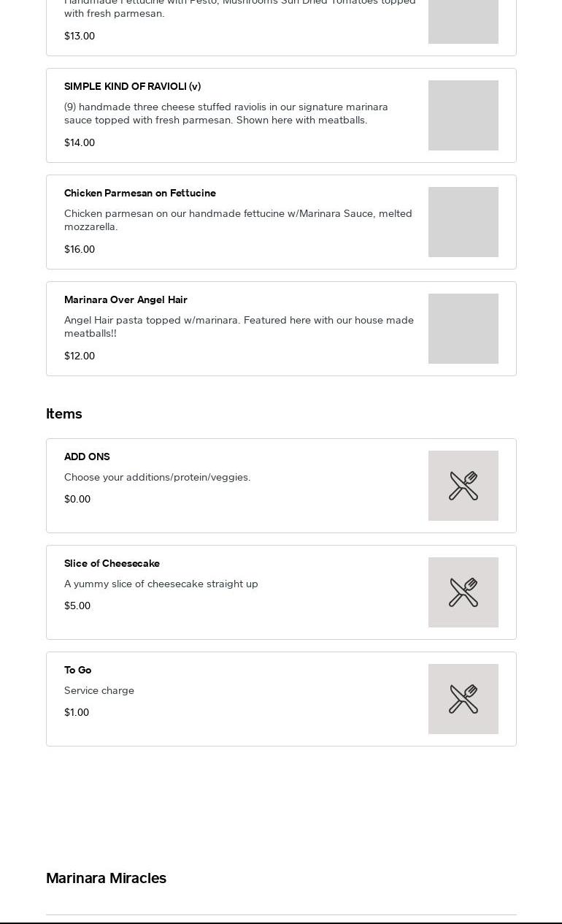This screenshot has width=562, height=924.
Task: Click the $16.00 Chicken Parmesan price
Action: [x=80, y=249]
